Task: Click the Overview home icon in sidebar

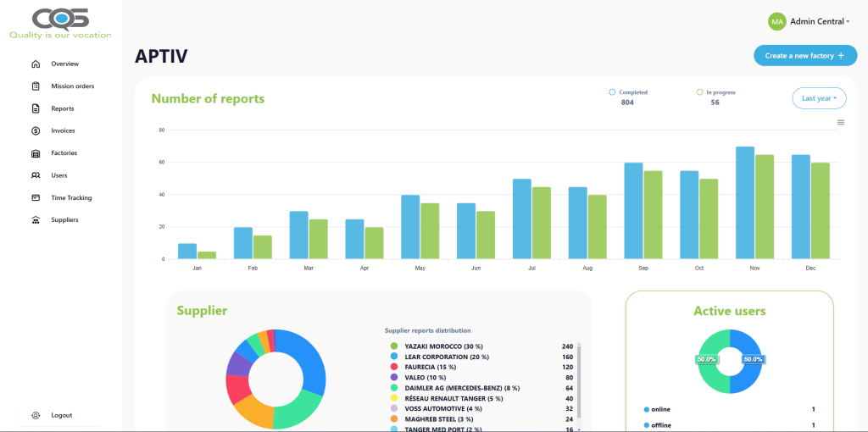Action: click(x=36, y=64)
